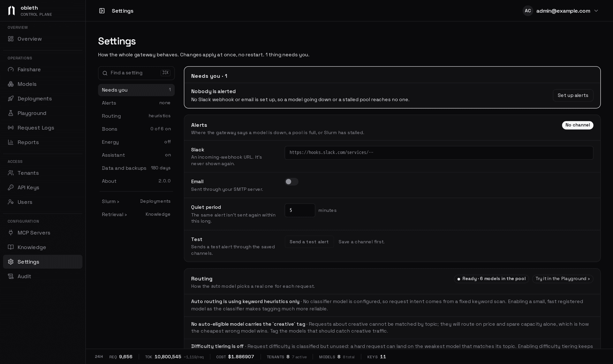Image resolution: width=613 pixels, height=364 pixels.
Task: Click the obleth logo icon
Action: pos(11,11)
